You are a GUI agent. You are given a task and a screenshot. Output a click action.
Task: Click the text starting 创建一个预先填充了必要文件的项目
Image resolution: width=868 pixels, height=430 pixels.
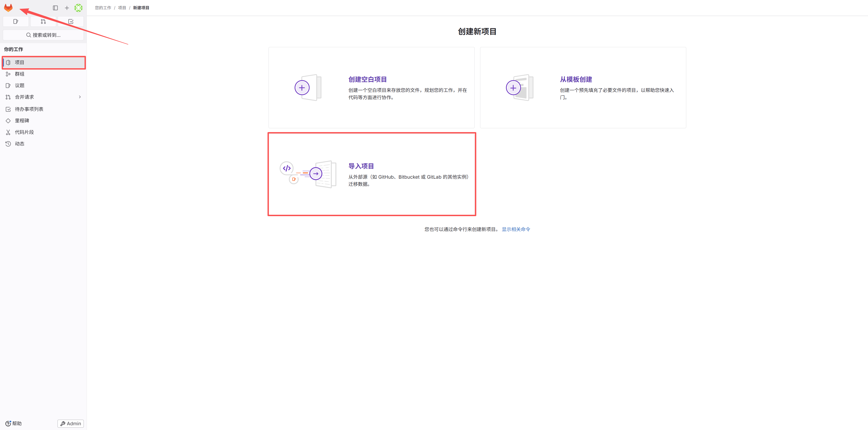617,94
